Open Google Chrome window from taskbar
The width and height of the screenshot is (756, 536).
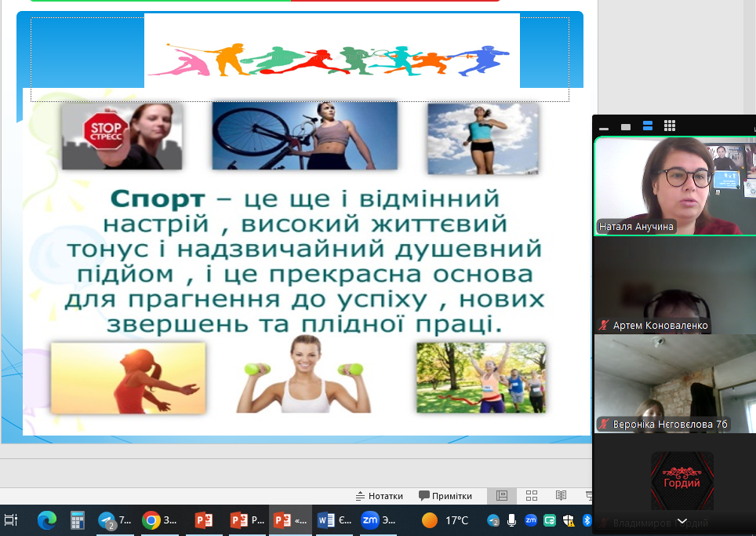[159, 520]
